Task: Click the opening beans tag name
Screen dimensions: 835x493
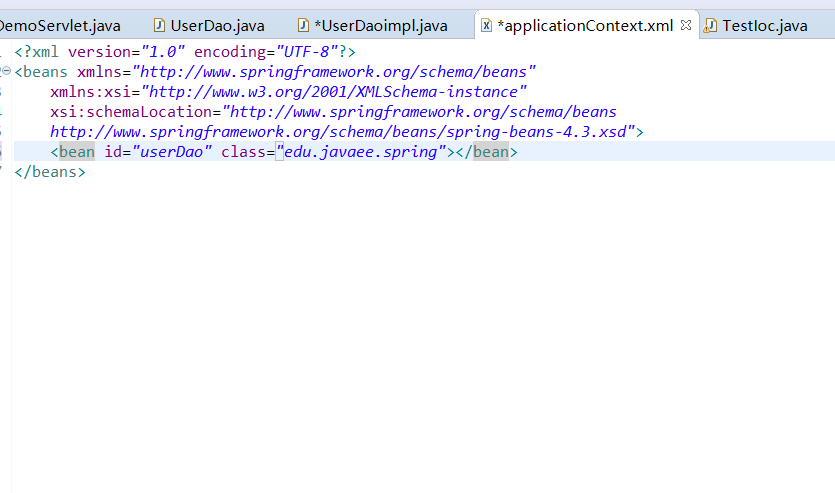Action: [x=45, y=72]
